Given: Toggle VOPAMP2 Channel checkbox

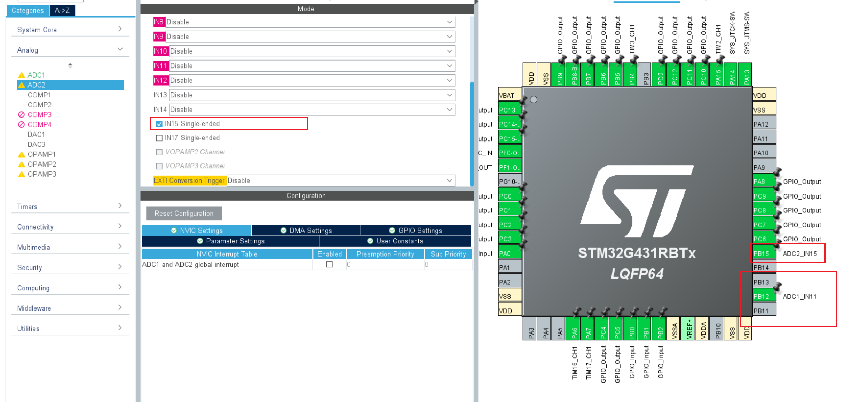Looking at the screenshot, I should (x=159, y=152).
